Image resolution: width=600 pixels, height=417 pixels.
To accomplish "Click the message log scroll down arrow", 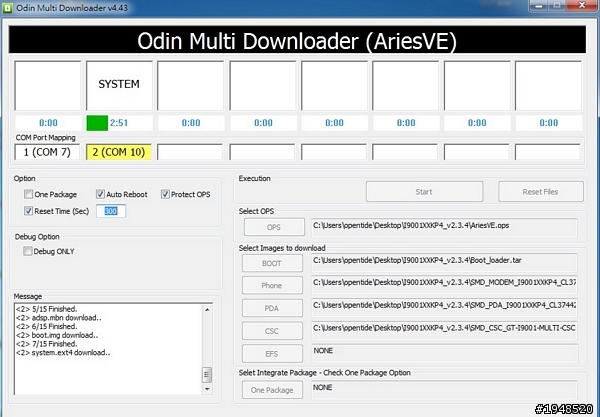I will click(207, 389).
